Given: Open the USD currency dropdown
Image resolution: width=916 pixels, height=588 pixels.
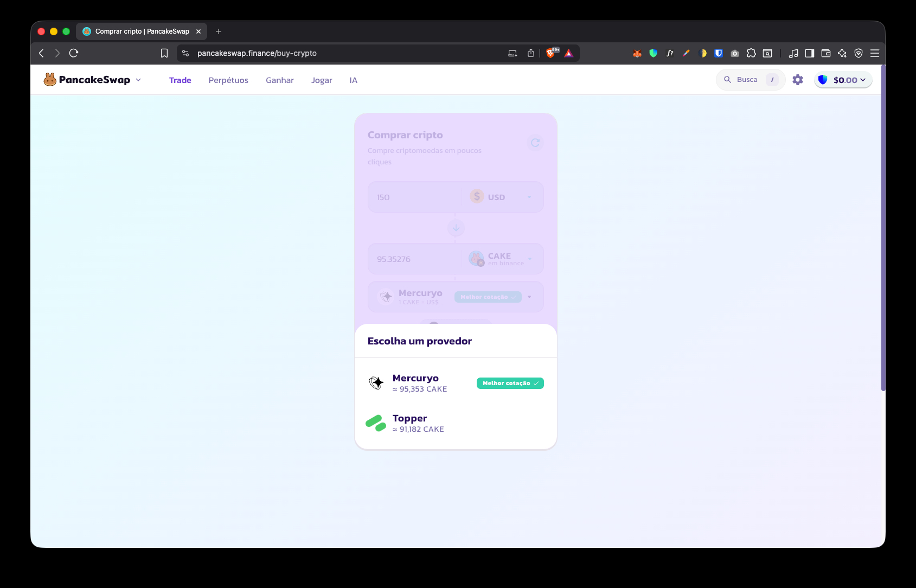Looking at the screenshot, I should 501,197.
